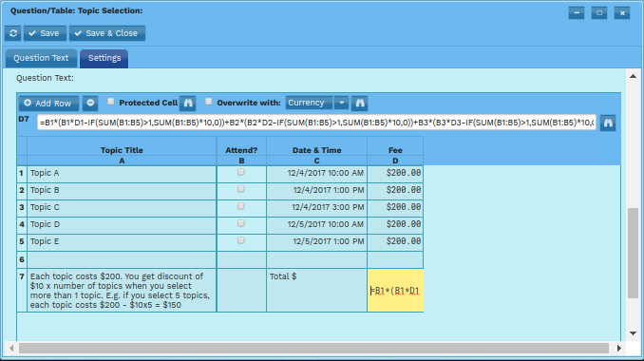Select the $200.00 fee for Topic C
The height and width of the screenshot is (361, 644).
395,208
